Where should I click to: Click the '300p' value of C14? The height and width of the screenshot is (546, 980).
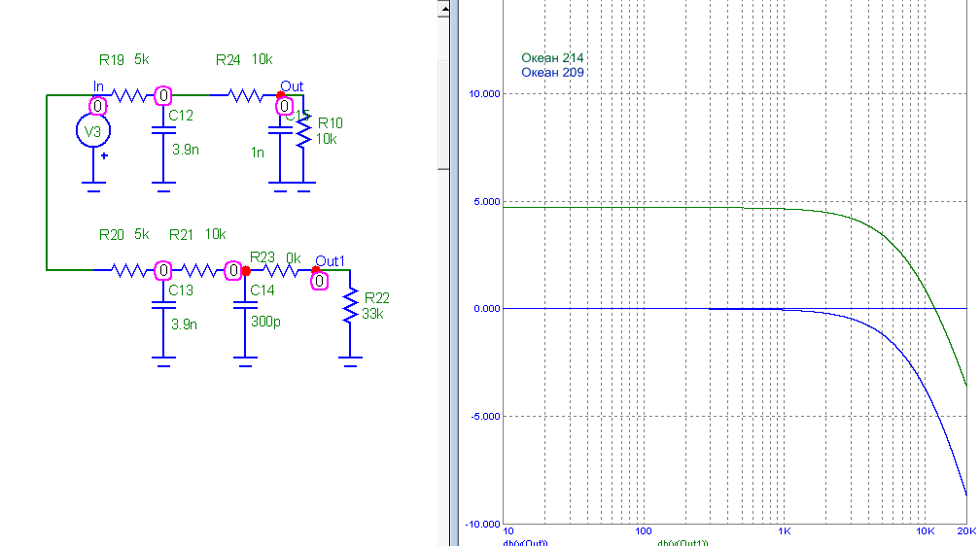pyautogui.click(x=265, y=322)
